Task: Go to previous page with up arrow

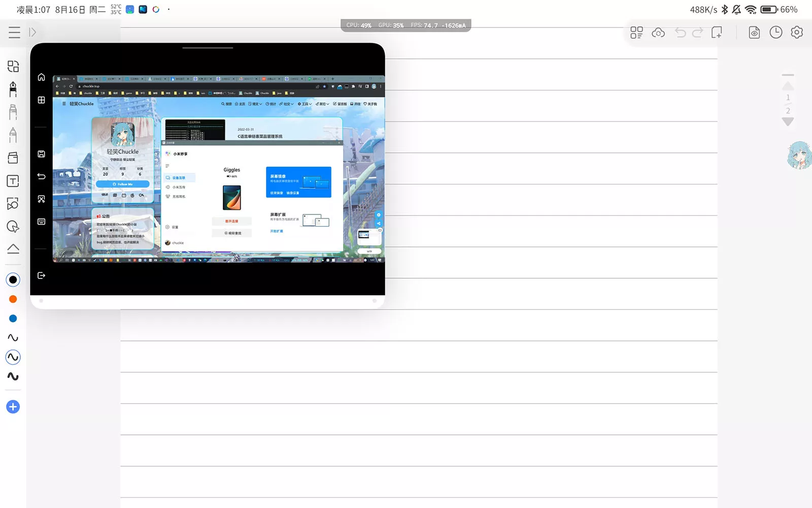Action: click(x=788, y=86)
